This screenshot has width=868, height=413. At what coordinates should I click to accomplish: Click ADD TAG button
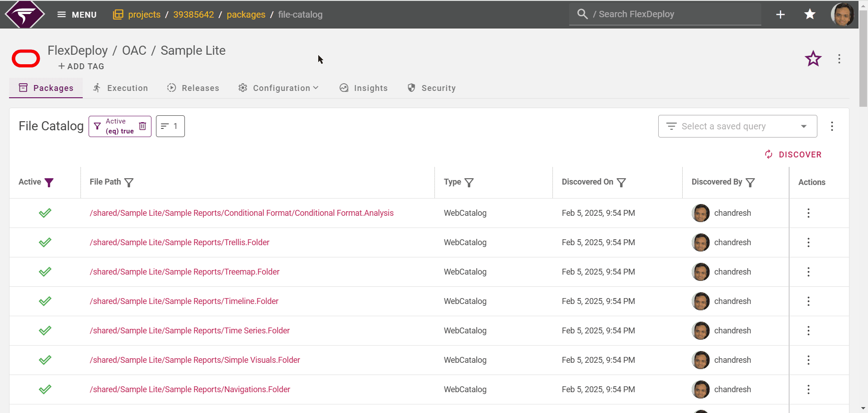tap(81, 66)
